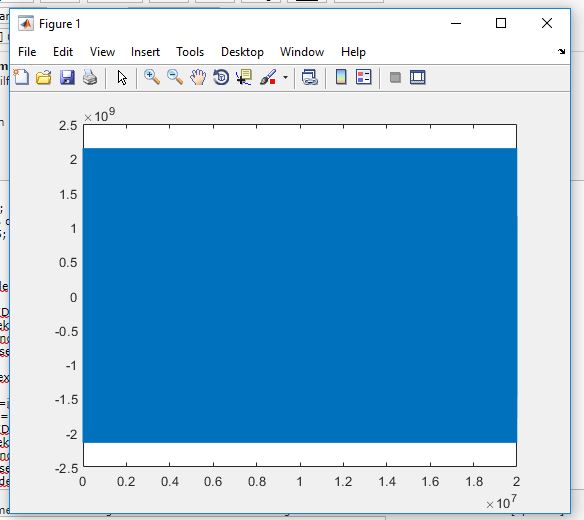The image size is (584, 520).
Task: Click the New Figure icon
Action: 21,77
